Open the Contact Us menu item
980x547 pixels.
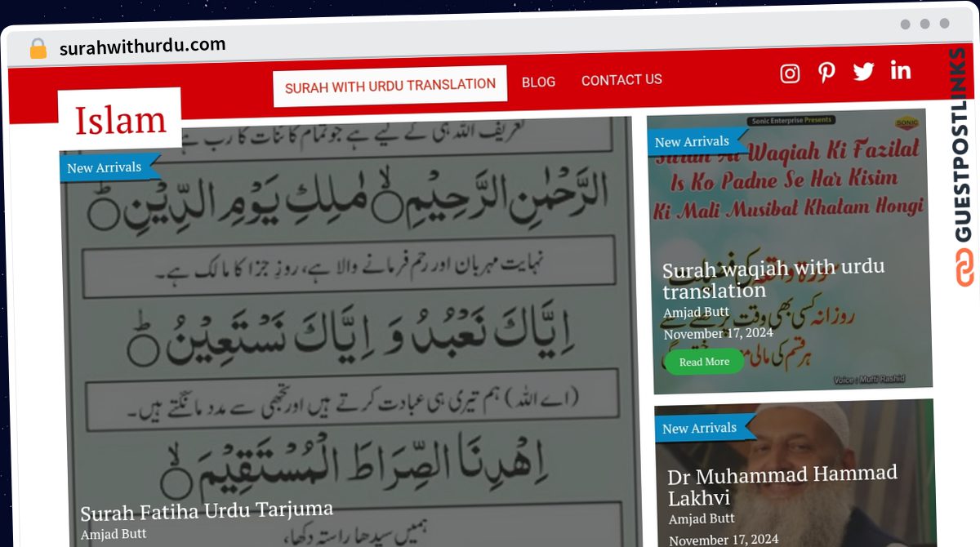pos(621,80)
